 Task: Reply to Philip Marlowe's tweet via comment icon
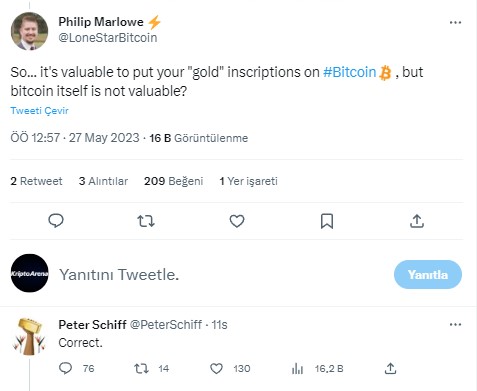click(56, 221)
